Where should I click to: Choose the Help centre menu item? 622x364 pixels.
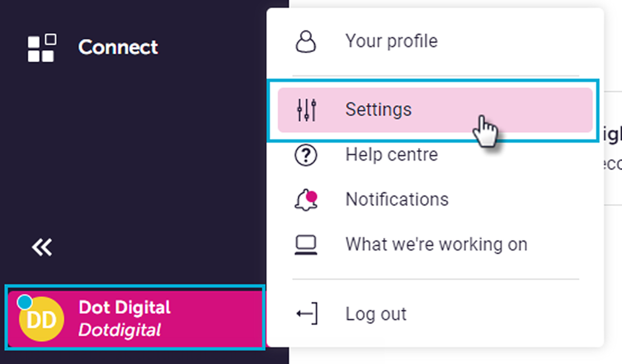[x=392, y=155]
